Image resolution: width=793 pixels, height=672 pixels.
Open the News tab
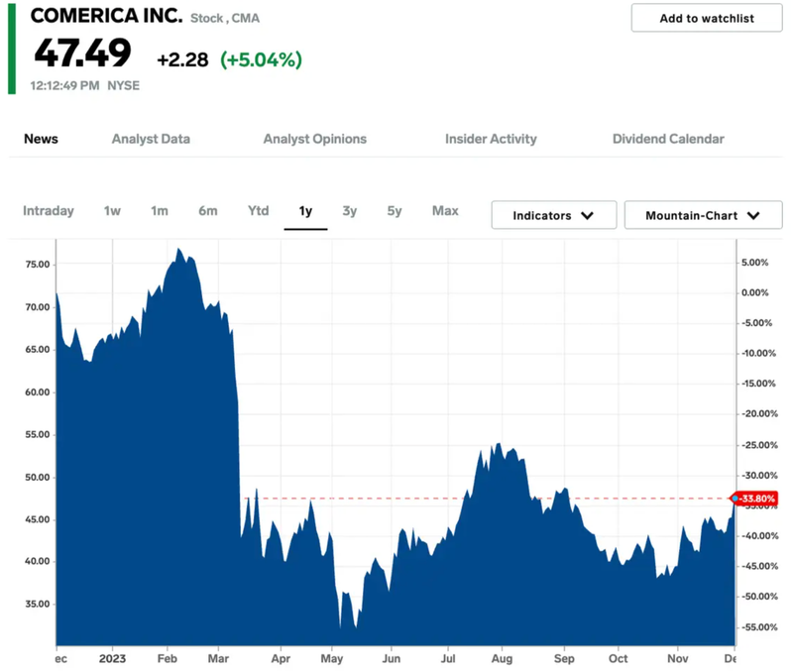click(41, 139)
